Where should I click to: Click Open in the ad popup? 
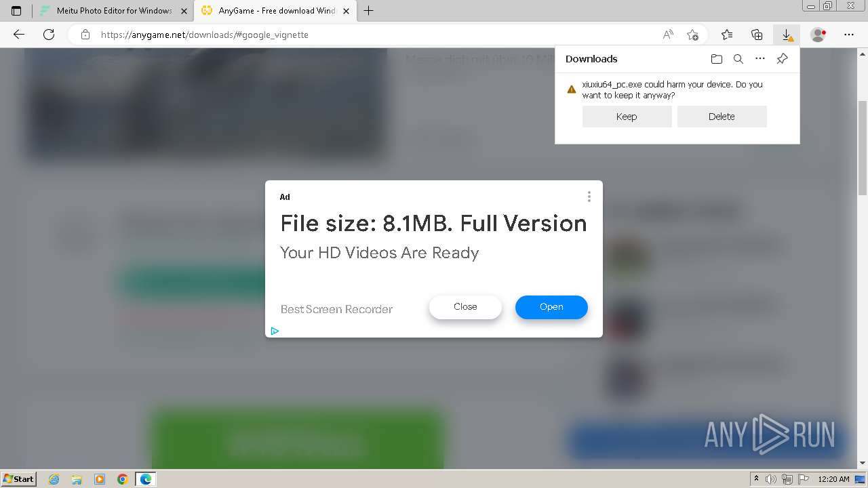(551, 307)
